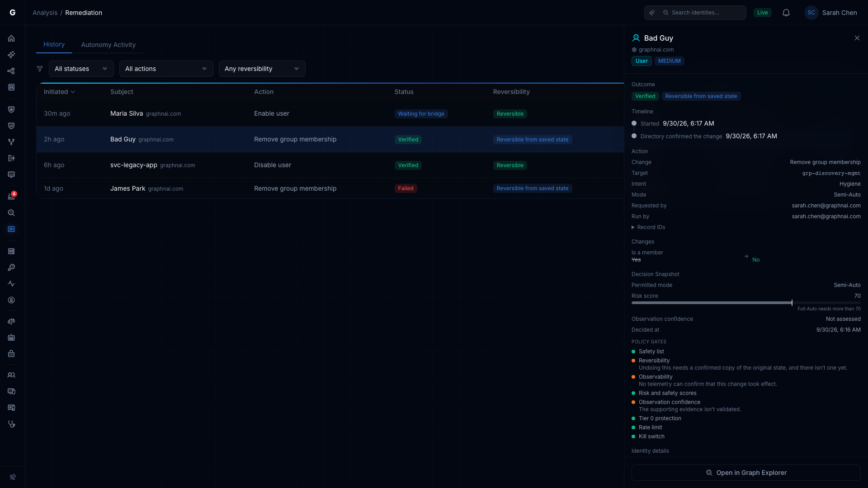Open the branch fork icon in the sidebar
Viewport: 868px width, 488px height.
click(x=11, y=142)
